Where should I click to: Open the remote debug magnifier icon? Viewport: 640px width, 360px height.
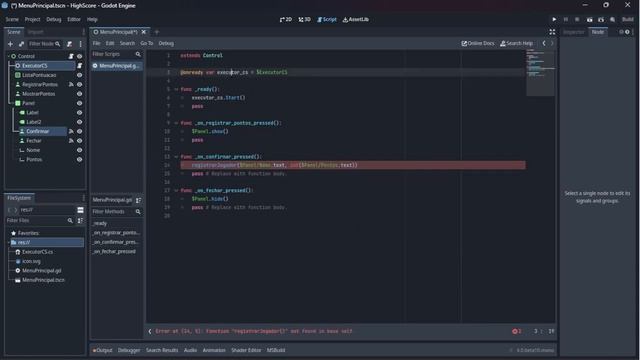(613, 19)
